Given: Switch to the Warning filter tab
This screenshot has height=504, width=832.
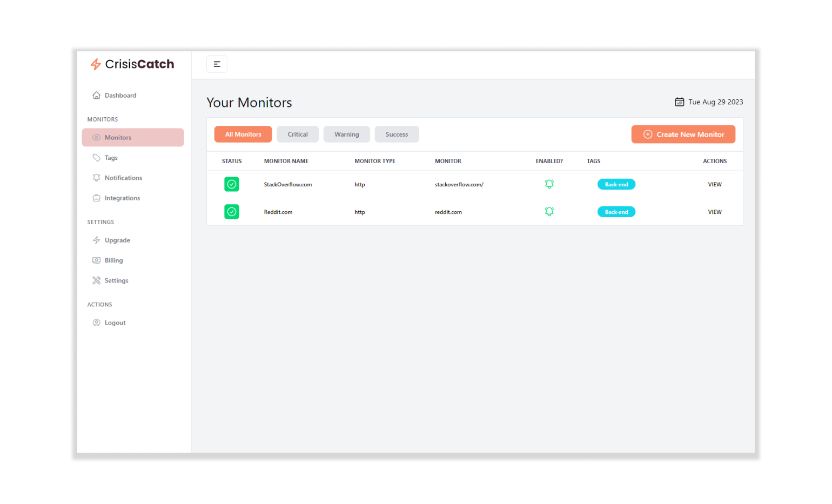Looking at the screenshot, I should 346,135.
